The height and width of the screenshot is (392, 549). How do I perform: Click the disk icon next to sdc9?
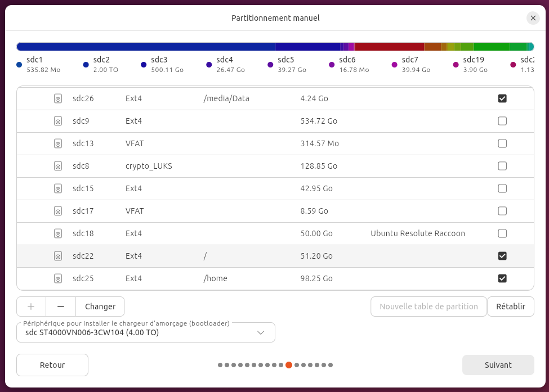58,121
